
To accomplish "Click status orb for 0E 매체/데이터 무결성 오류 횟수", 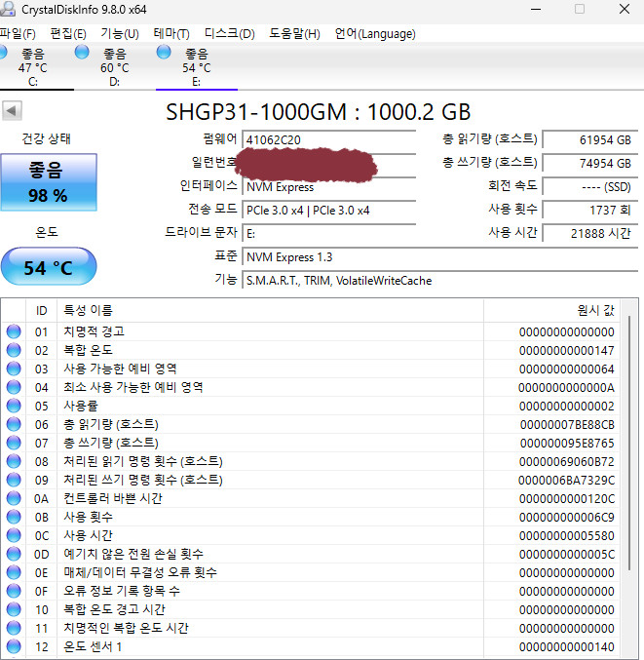I will pos(14,572).
